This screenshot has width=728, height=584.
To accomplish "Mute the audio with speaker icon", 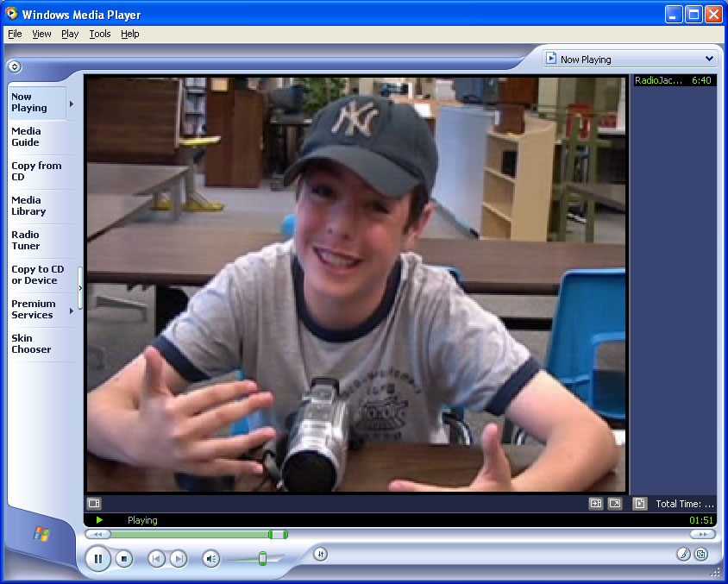I will coord(210,559).
